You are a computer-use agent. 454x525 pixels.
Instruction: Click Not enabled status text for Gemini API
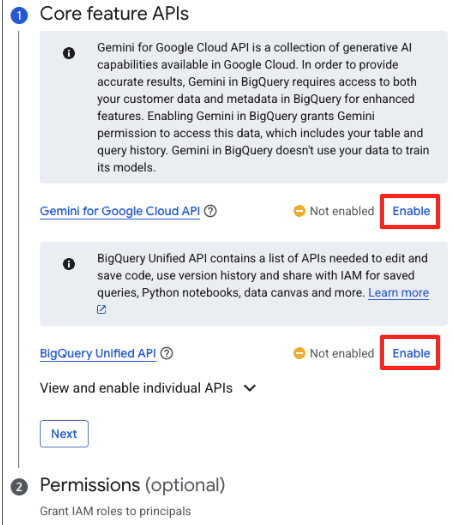tap(342, 211)
